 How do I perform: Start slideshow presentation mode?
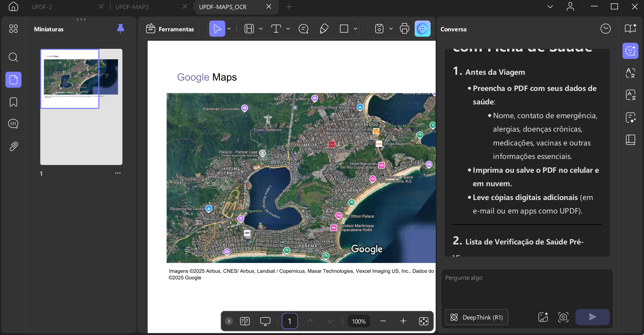coord(265,321)
